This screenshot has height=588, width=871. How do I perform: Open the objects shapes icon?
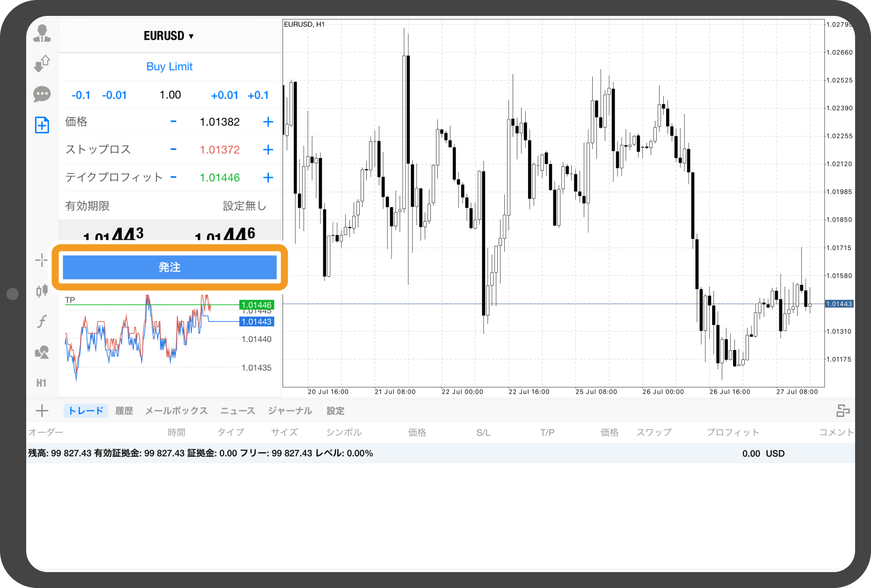[x=42, y=352]
